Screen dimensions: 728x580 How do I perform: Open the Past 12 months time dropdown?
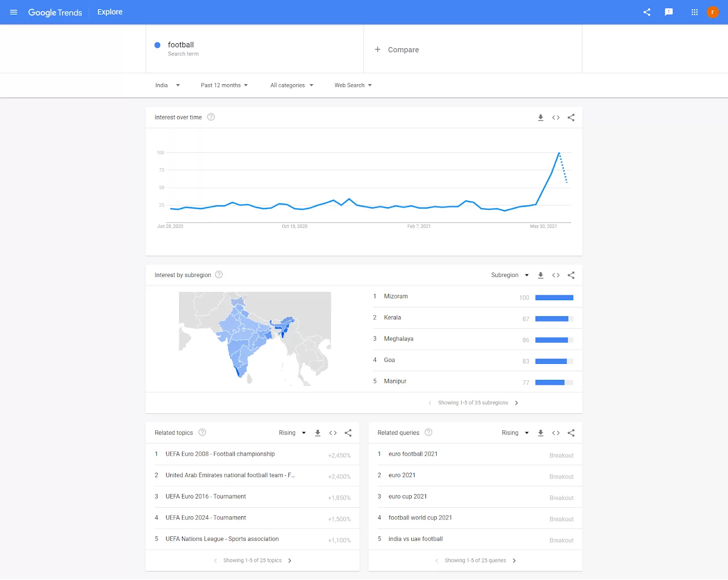pyautogui.click(x=224, y=85)
